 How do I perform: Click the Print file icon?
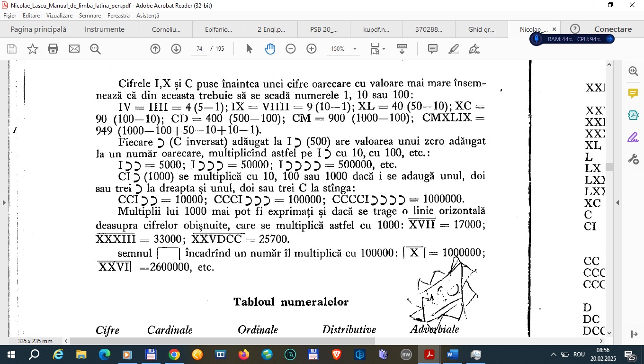click(53, 49)
